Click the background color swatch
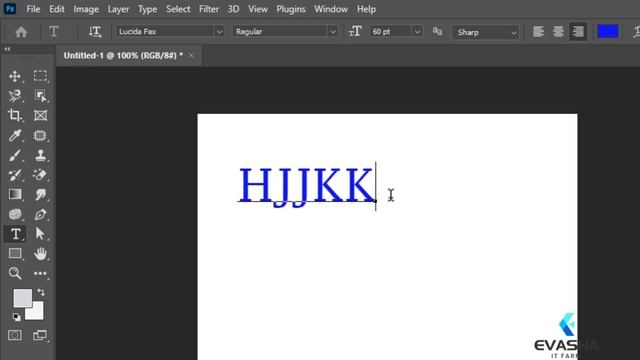Screen dimensions: 640x360 (x=37, y=313)
